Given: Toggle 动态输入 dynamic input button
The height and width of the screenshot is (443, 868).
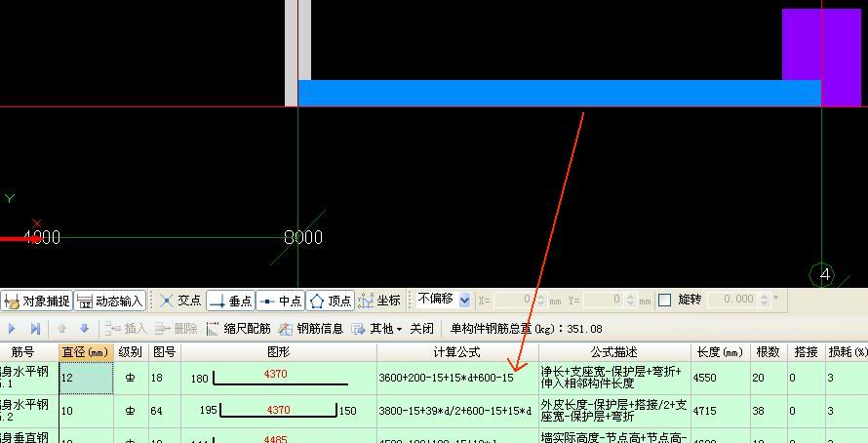Looking at the screenshot, I should click(110, 301).
